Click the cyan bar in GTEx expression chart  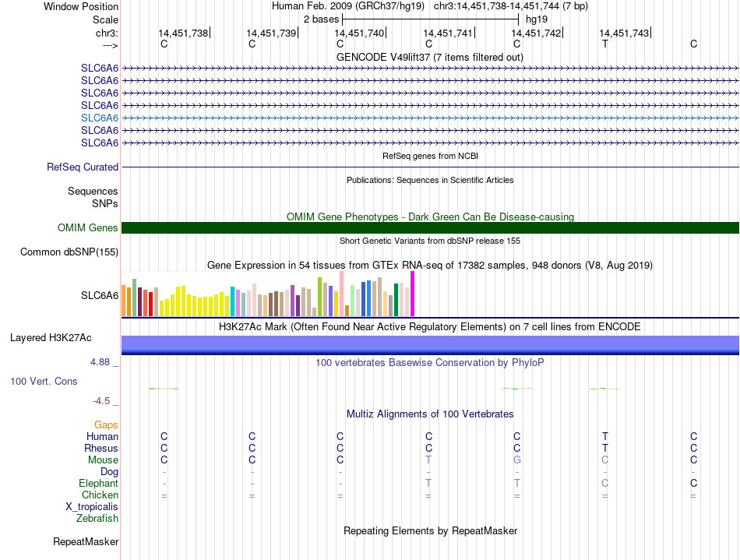tap(232, 301)
